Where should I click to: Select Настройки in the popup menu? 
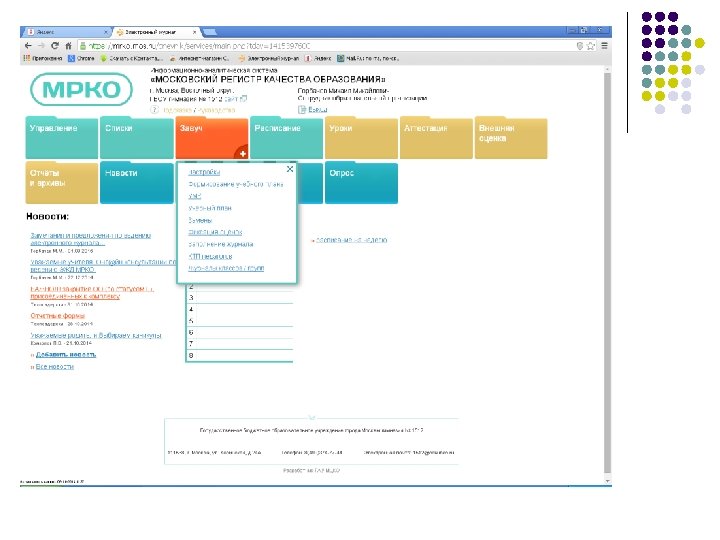204,172
